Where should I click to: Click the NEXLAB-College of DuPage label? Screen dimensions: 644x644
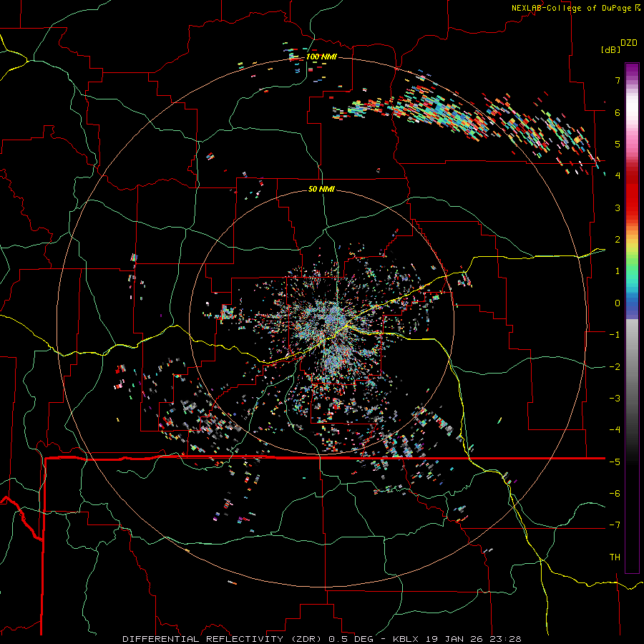coord(572,8)
